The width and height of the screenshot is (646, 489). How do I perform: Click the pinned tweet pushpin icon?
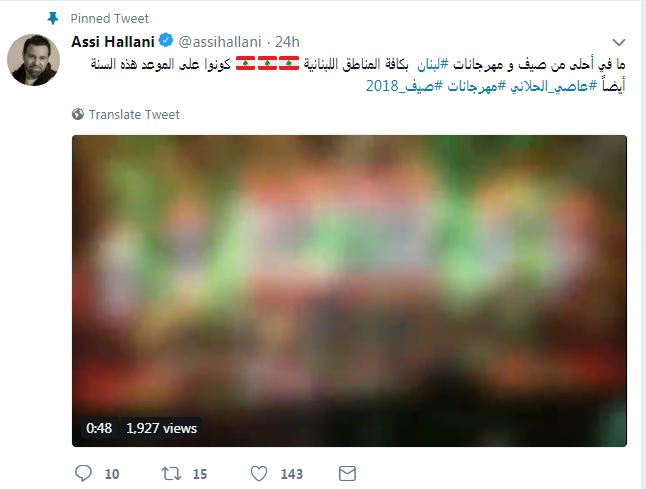tap(53, 18)
